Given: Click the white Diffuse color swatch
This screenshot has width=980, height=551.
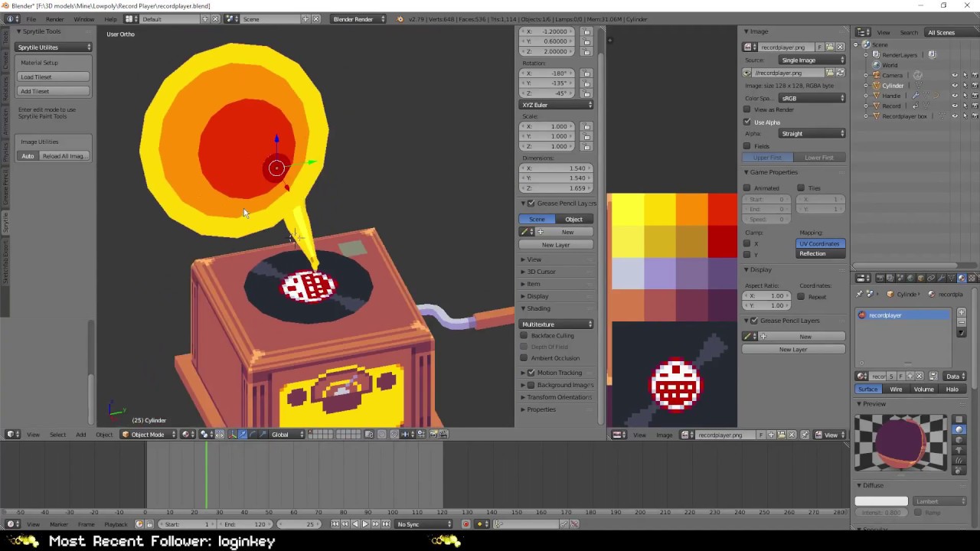Looking at the screenshot, I should pos(881,501).
